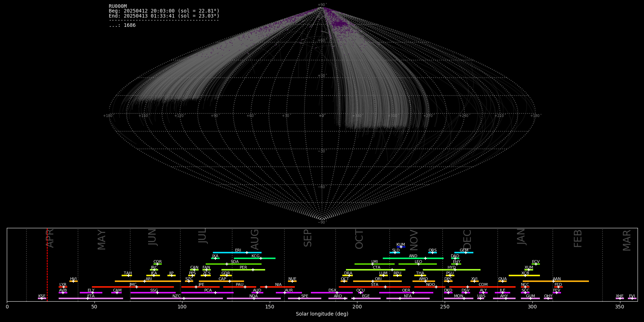Click the meteor count value 1686
The height and width of the screenshot is (322, 644).
tap(130, 25)
